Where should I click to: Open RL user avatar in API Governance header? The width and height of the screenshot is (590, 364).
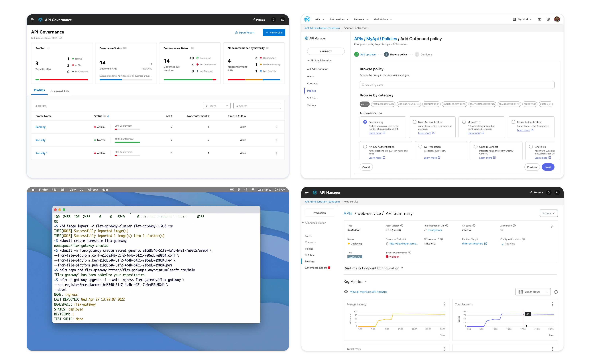coord(282,20)
